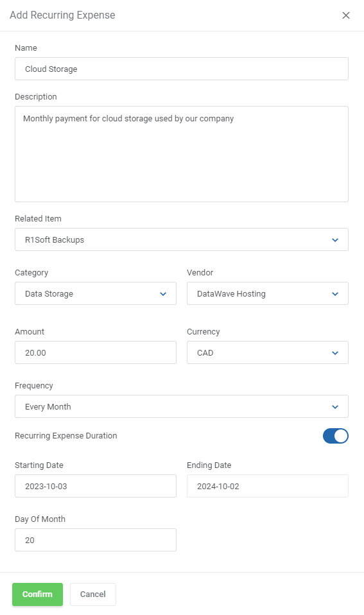This screenshot has height=615, width=364.
Task: Click the Starting Date label
Action: pos(39,465)
